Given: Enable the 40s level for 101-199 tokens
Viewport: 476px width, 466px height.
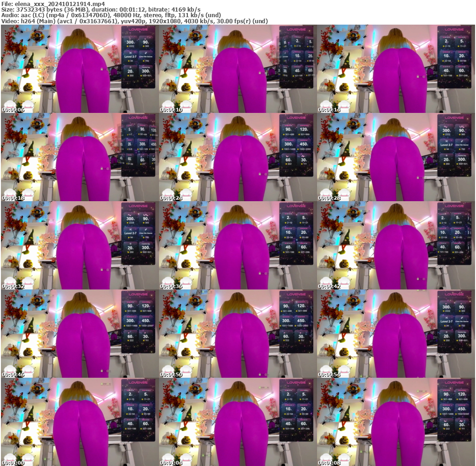Looking at the screenshot, I should coord(447,71).
